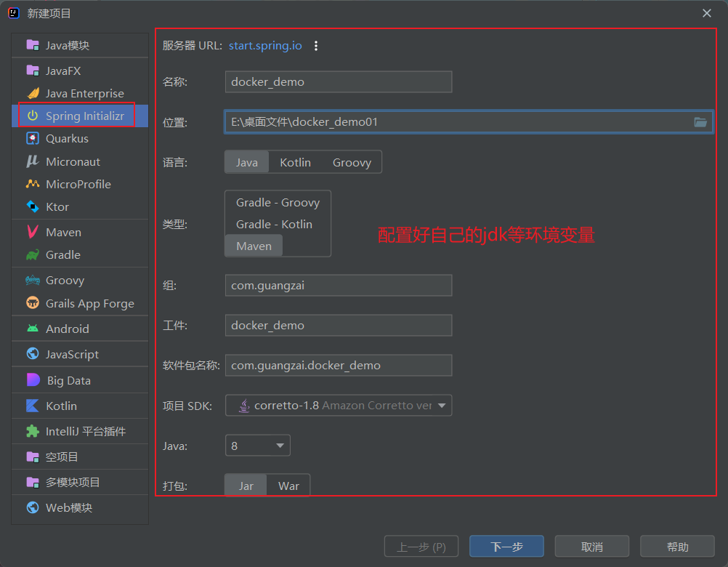Open the Java version dropdown
The height and width of the screenshot is (567, 728).
[258, 446]
